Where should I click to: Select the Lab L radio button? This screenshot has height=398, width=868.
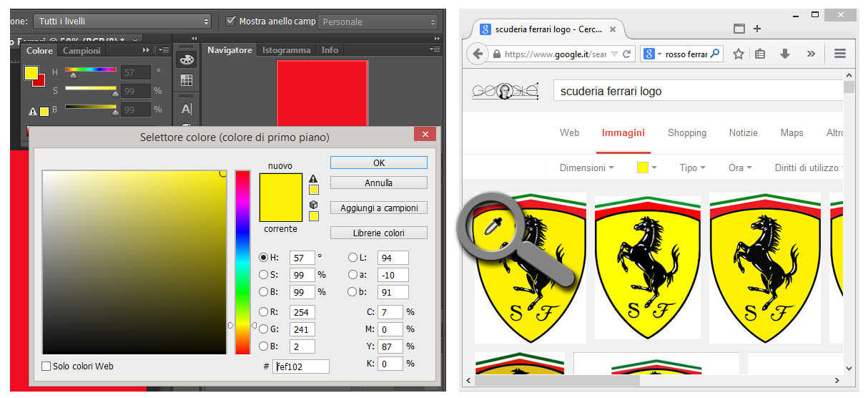(352, 258)
